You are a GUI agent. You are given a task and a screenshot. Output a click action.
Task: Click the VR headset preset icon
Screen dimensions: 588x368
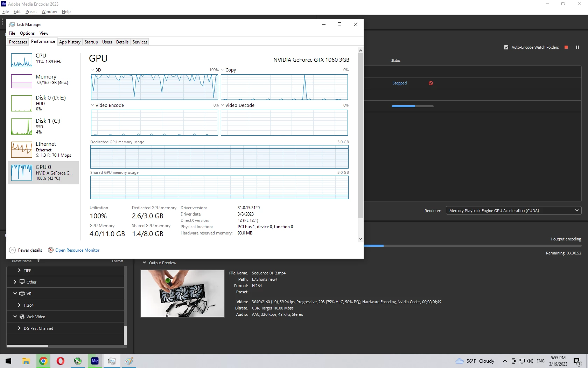pos(22,294)
